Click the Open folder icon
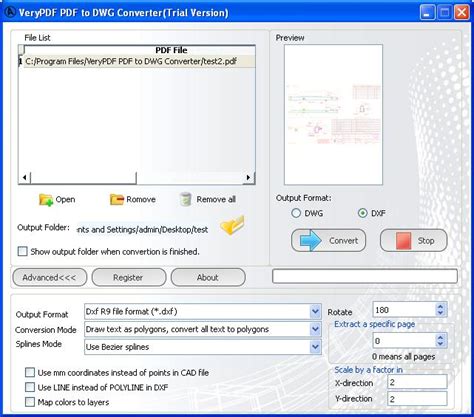 point(46,200)
